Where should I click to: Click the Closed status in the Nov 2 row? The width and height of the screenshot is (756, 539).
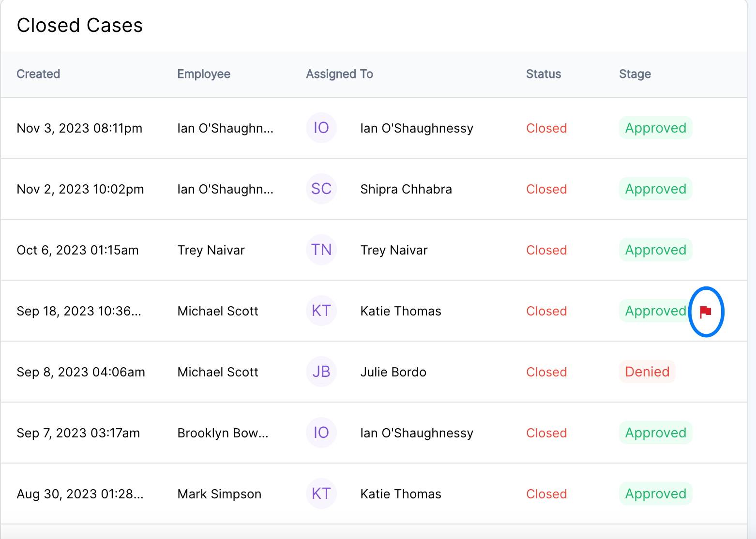pos(546,189)
